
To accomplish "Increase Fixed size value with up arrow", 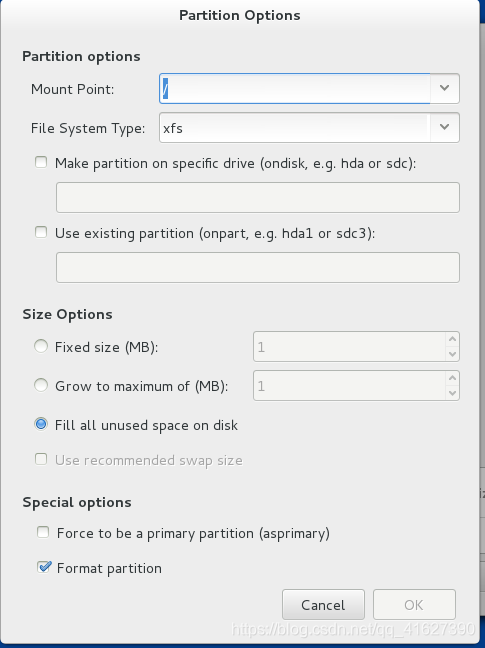I will click(452, 339).
